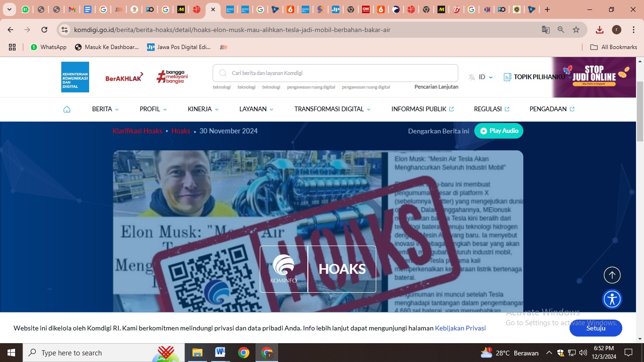
Task: Expand the KINERJA menu
Action: click(x=203, y=109)
